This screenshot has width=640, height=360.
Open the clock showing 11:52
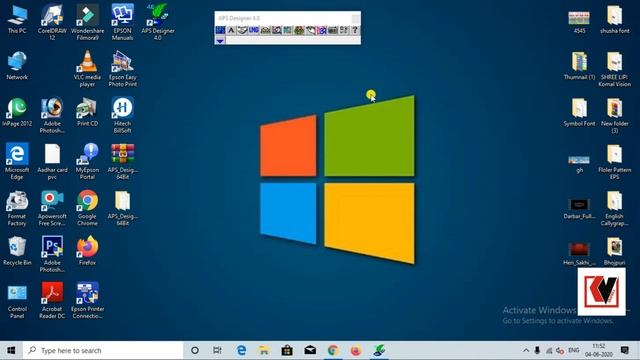[599, 350]
